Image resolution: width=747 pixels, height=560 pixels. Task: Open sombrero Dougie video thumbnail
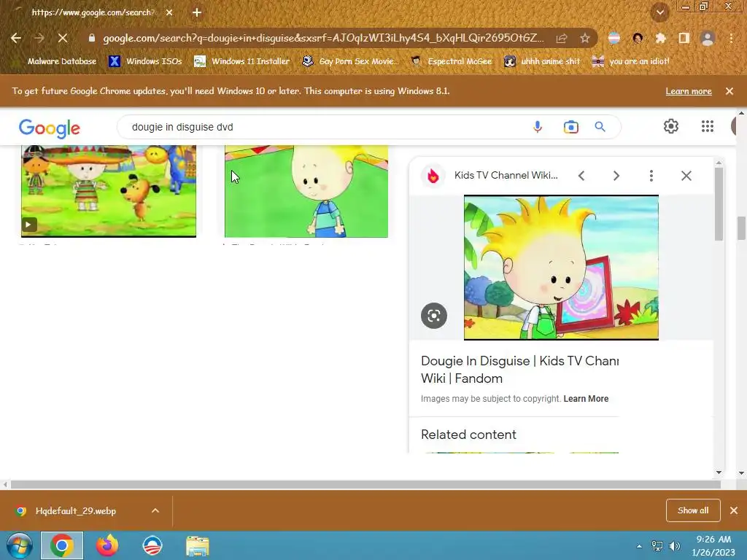tap(109, 191)
